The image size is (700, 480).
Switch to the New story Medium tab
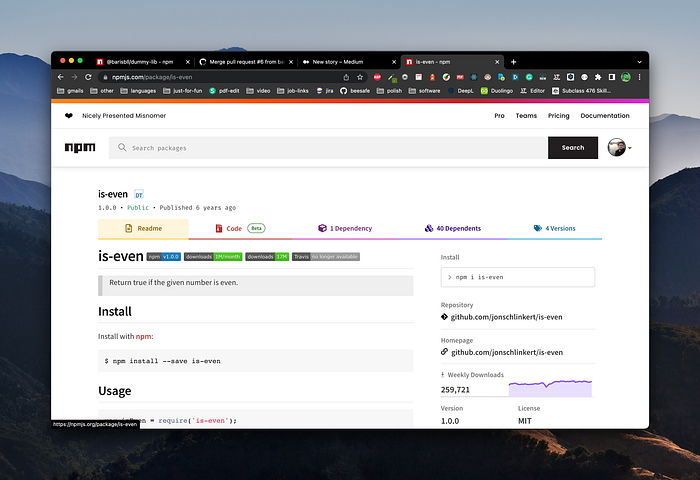(348, 62)
